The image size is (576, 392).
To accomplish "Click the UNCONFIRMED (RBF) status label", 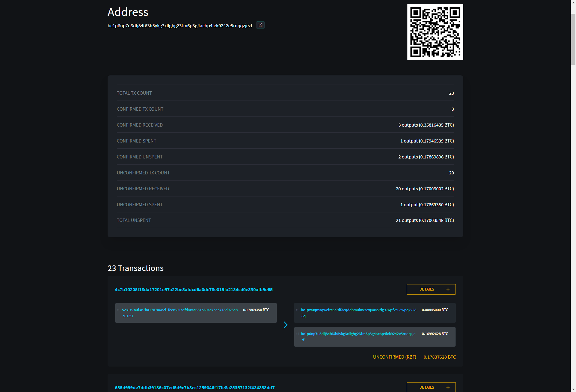I will (x=395, y=357).
